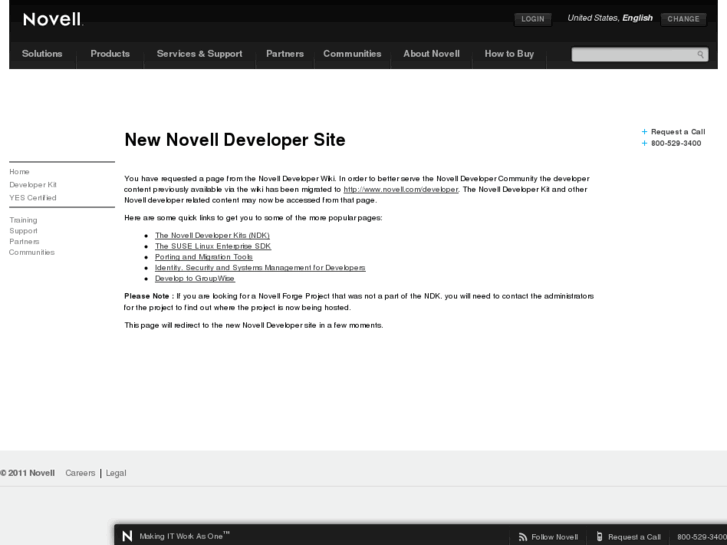Open The Novell Developer Kits (NDK) link

coord(212,235)
